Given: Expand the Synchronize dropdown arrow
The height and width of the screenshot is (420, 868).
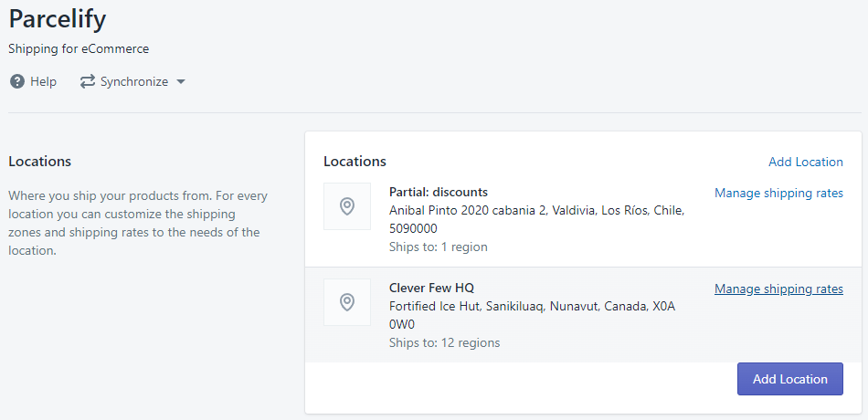Looking at the screenshot, I should (181, 82).
